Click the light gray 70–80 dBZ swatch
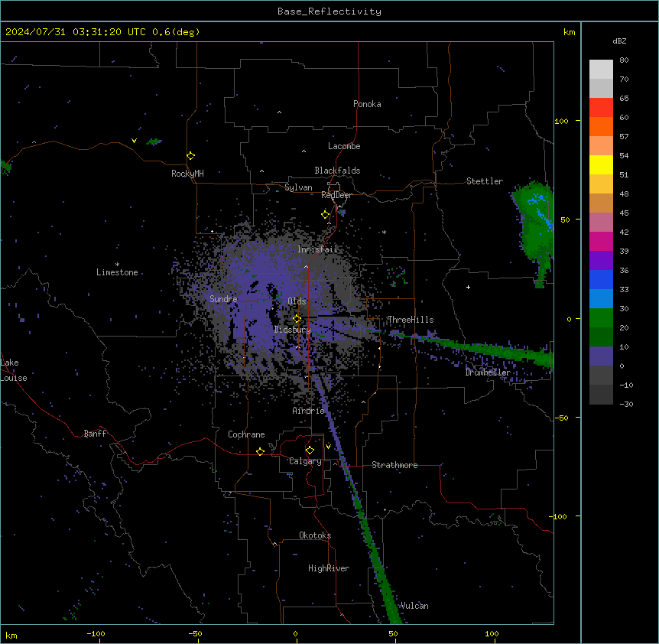Image resolution: width=659 pixels, height=644 pixels. click(601, 70)
